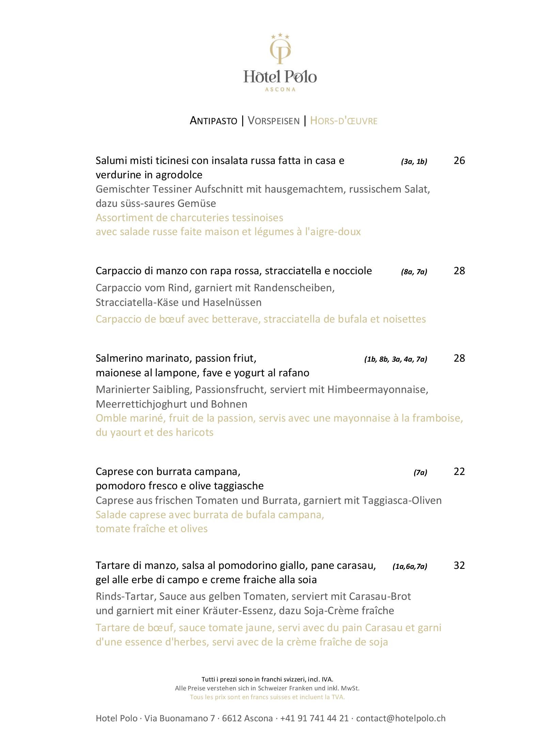
Task: Click the Caprese con burrata campana title
Action: tap(179, 478)
